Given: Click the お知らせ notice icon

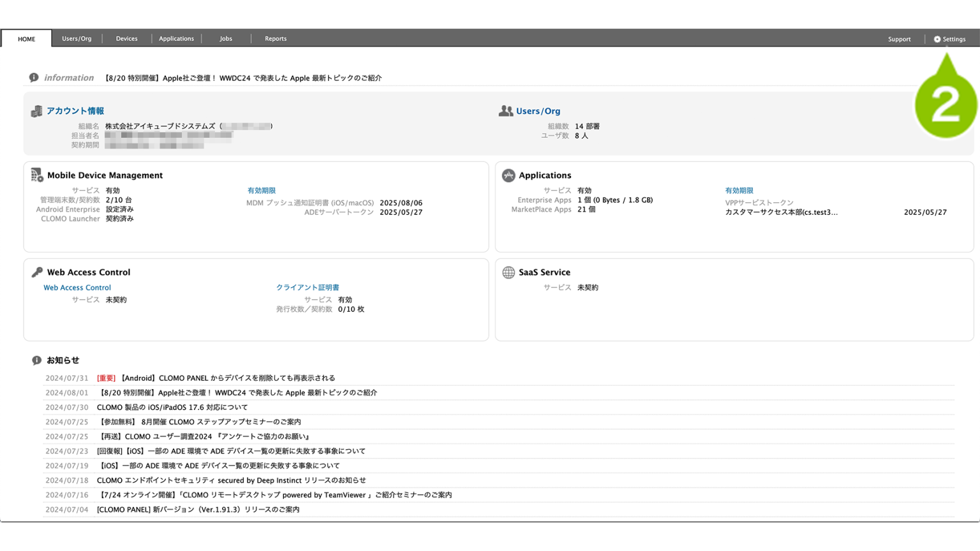Looking at the screenshot, I should point(36,360).
